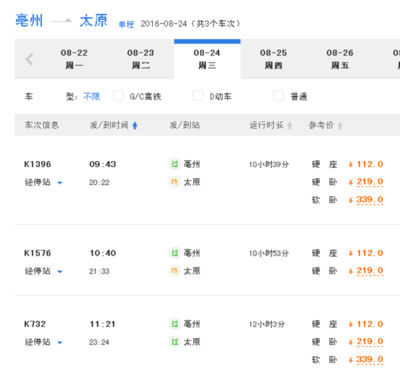The width and height of the screenshot is (400, 370).
Task: Expand 经停站 for train K1396
Action: tap(44, 182)
